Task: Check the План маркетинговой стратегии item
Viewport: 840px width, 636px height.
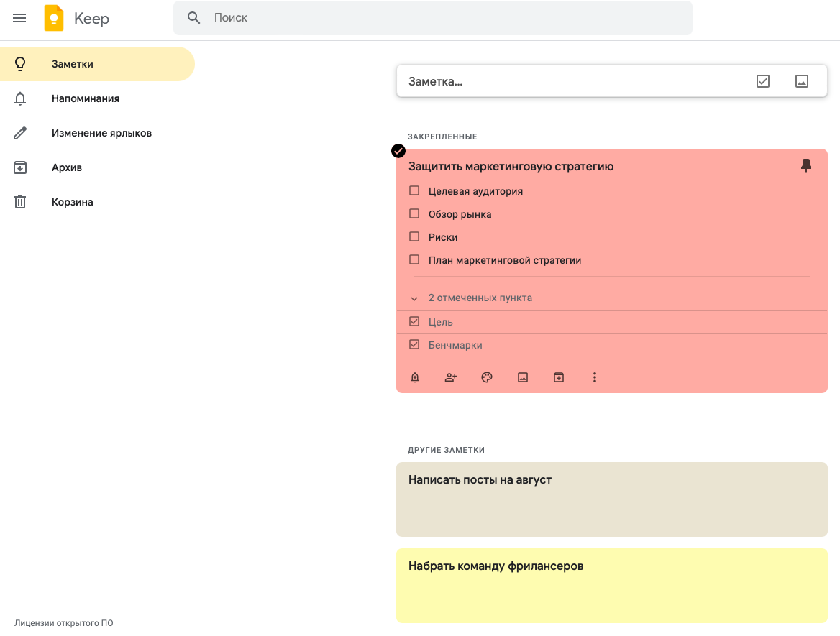Action: pos(414,259)
